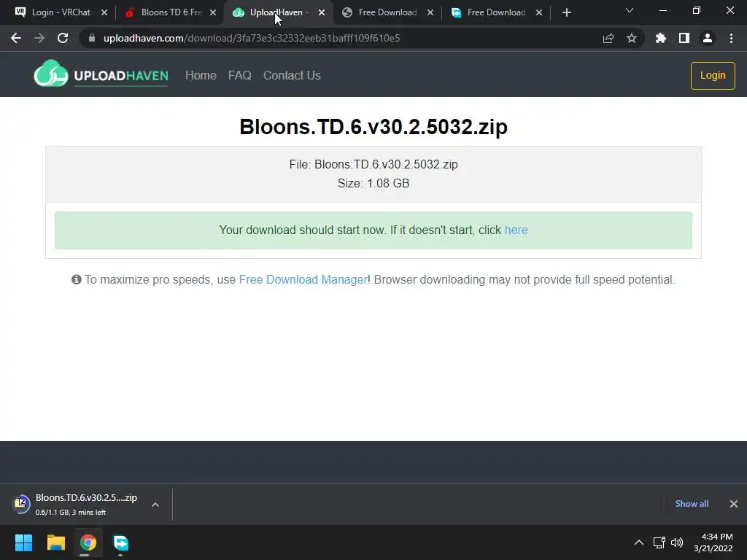The width and height of the screenshot is (747, 560).
Task: Open the network tray icon
Action: coord(659,542)
